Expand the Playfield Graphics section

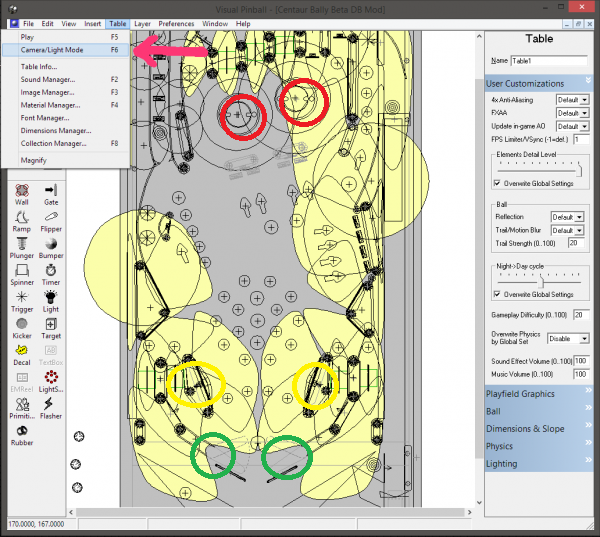pos(539,394)
